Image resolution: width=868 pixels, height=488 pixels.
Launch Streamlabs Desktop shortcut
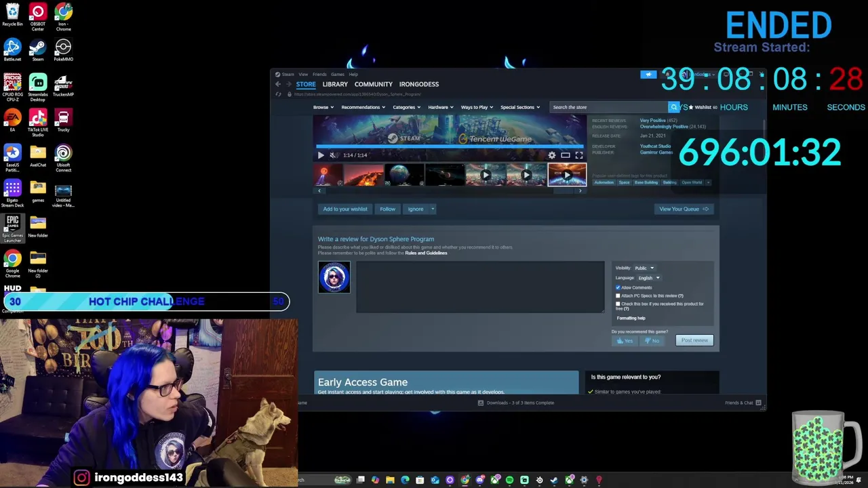pos(38,87)
